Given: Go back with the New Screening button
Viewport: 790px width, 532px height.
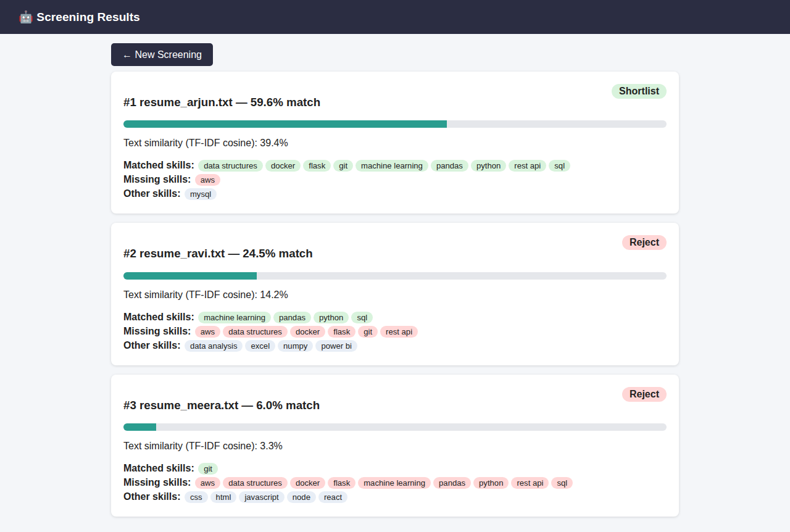Looking at the screenshot, I should click(x=162, y=54).
